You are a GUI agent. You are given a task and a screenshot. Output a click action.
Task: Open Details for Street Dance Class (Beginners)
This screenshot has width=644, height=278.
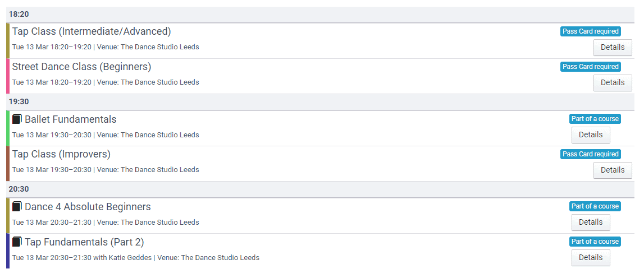point(613,82)
